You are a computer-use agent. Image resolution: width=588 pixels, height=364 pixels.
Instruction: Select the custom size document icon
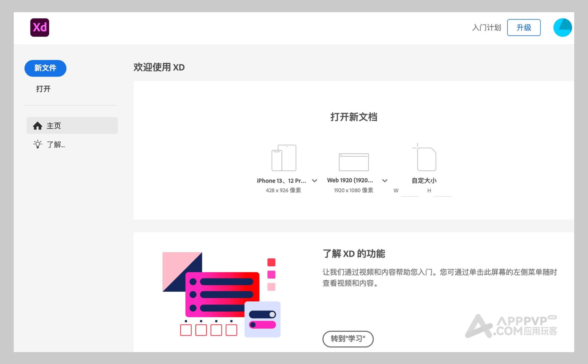[x=424, y=157]
